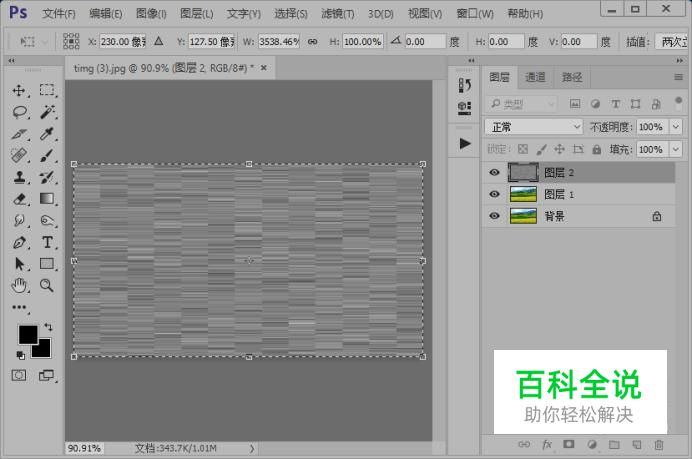The image size is (692, 459).
Task: Click the trash icon to delete layer
Action: [x=659, y=445]
